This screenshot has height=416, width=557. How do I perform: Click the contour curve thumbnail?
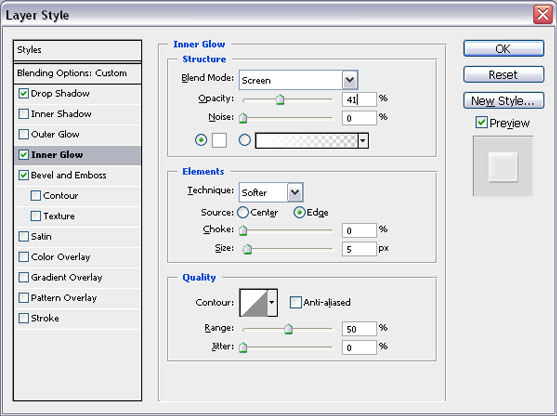[254, 302]
